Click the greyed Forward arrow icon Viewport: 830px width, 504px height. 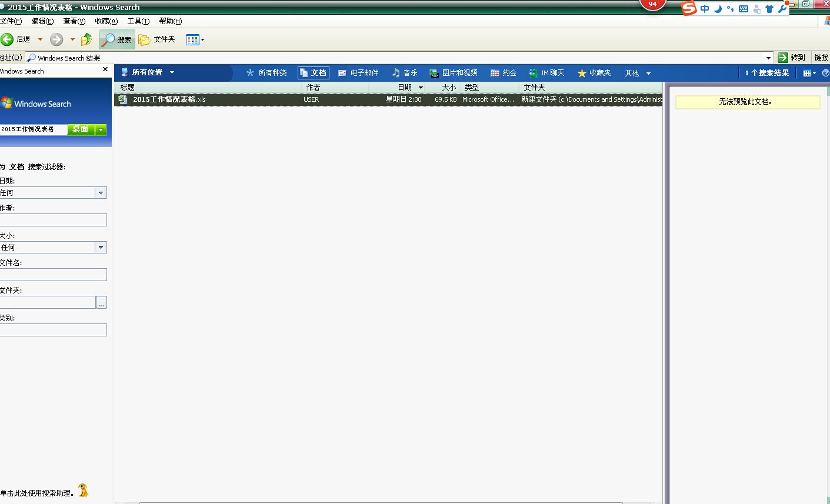[56, 39]
